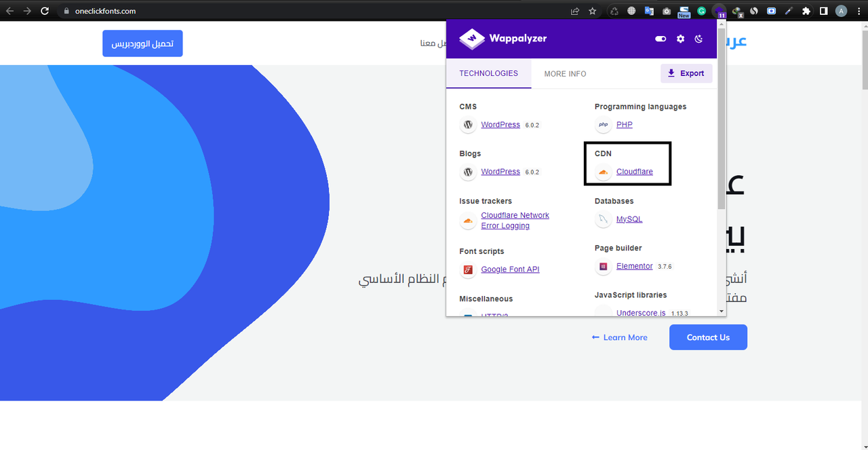Click the popup scrollbar down arrow
The image size is (868, 450).
[722, 312]
